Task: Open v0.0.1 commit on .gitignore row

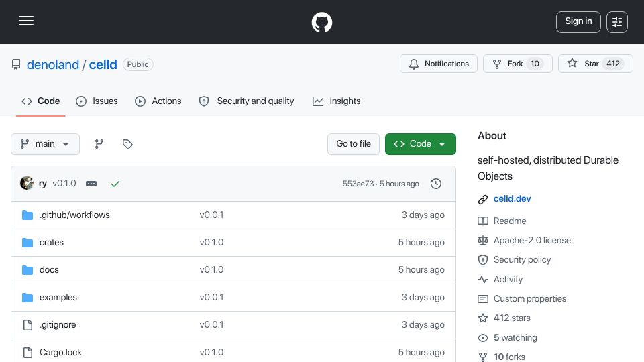Action: 211,325
